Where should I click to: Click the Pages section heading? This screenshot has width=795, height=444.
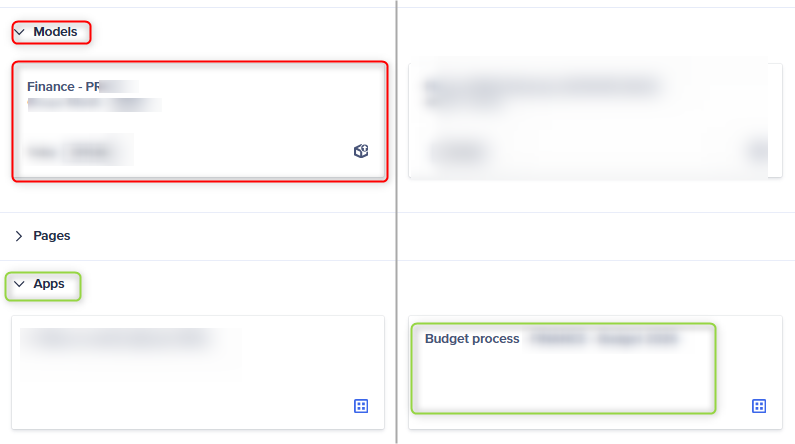pyautogui.click(x=52, y=236)
